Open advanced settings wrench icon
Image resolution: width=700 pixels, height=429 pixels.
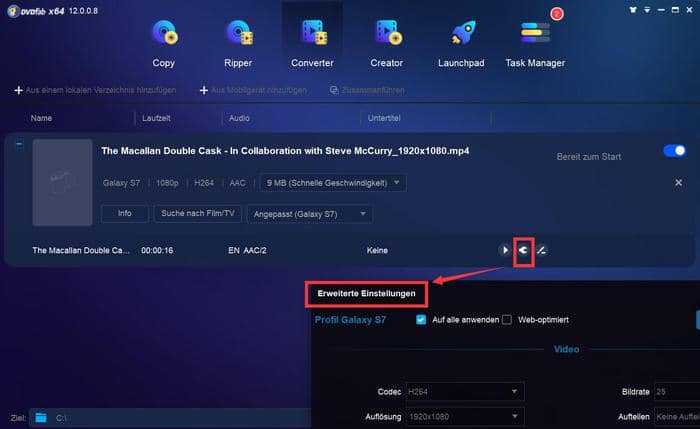click(x=524, y=250)
